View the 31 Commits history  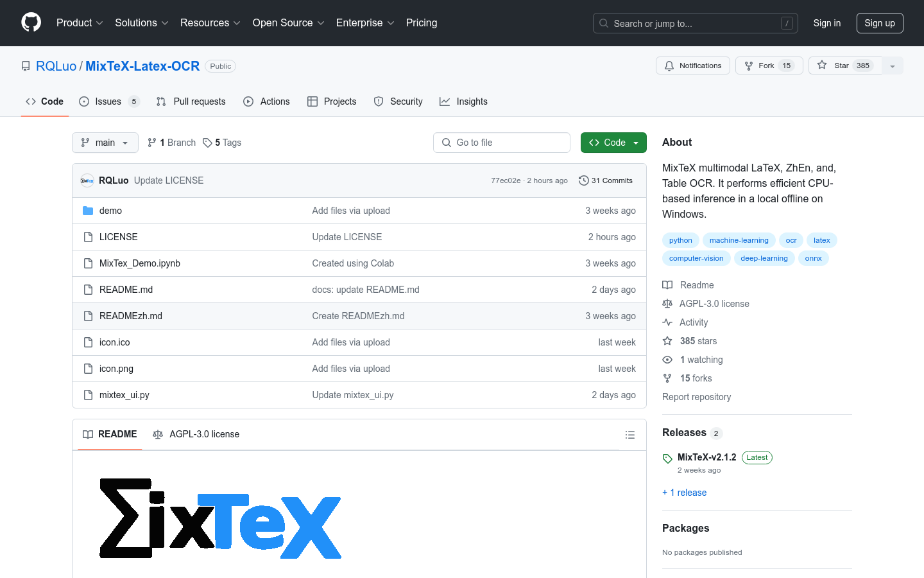[606, 180]
